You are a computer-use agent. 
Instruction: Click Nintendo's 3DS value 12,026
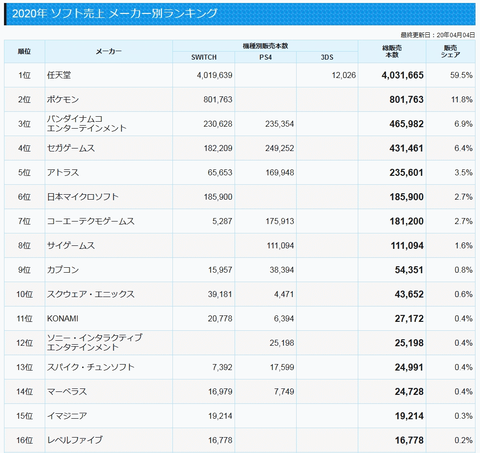(344, 75)
